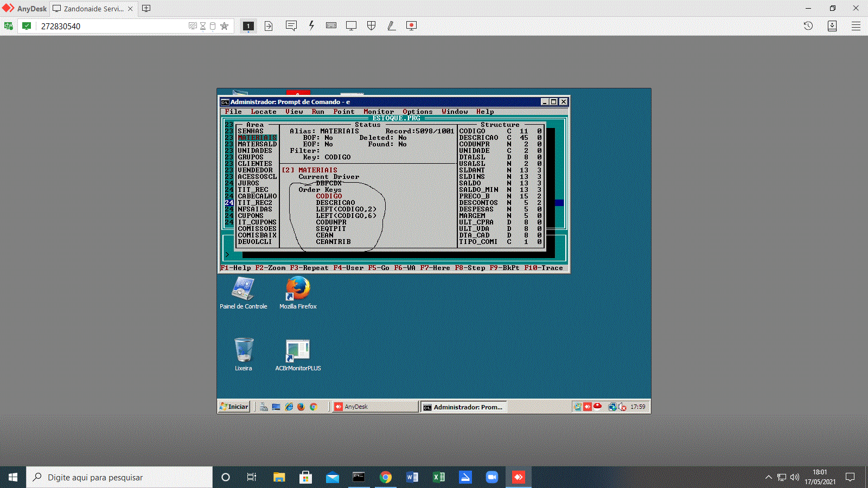Click the new session tab button
Screen dimensions: 868x488
[146, 9]
